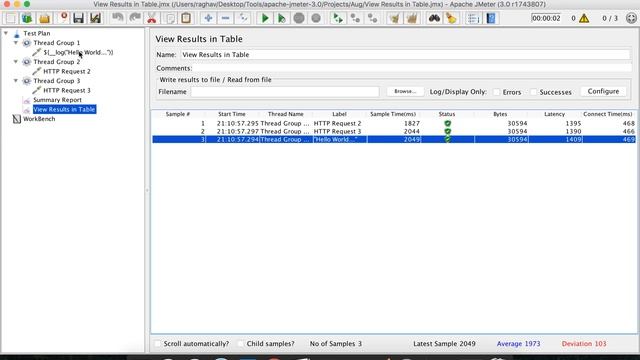
Task: Click the Paste clipboard icon
Action: (x=186, y=18)
